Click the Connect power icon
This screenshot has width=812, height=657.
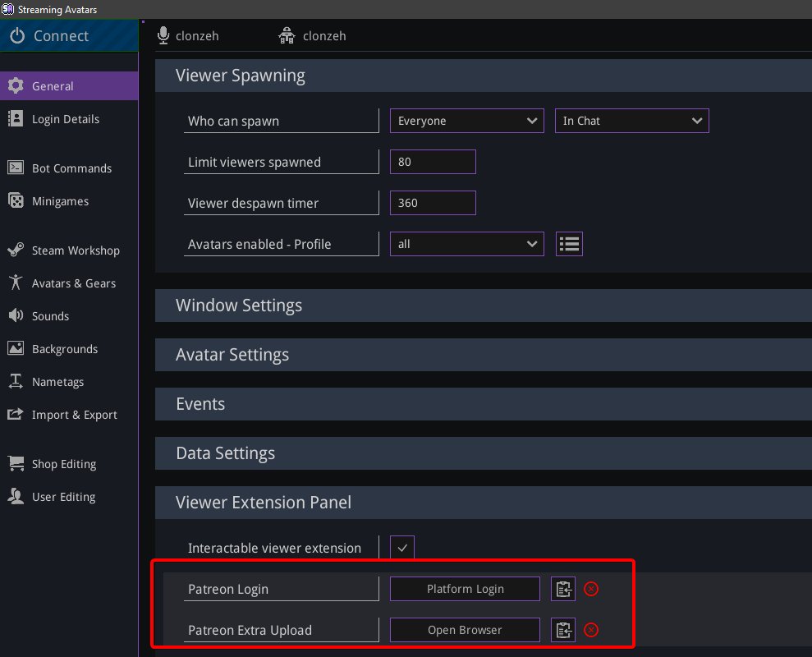coord(17,36)
